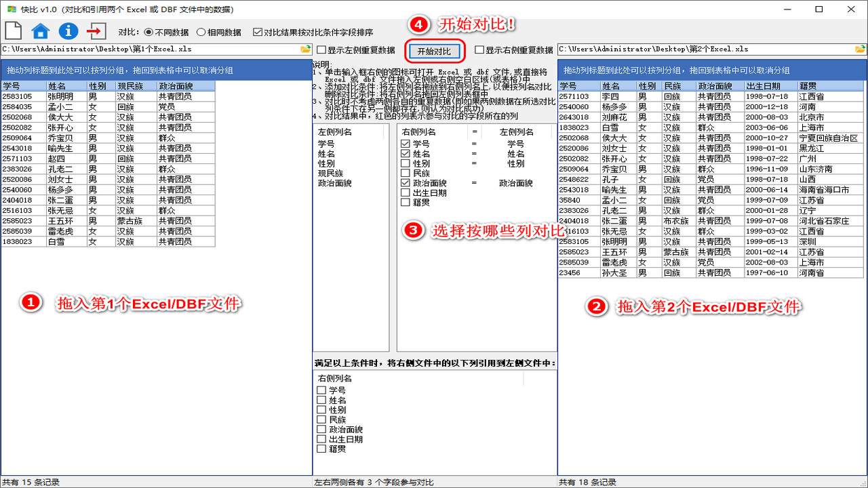Click cell 蒙古族 in left table
868x488 pixels.
tap(136, 221)
